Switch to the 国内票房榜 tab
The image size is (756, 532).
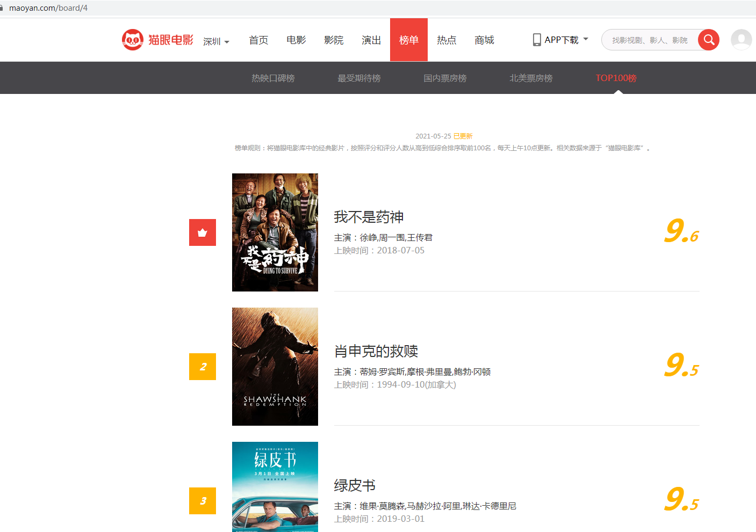click(445, 78)
